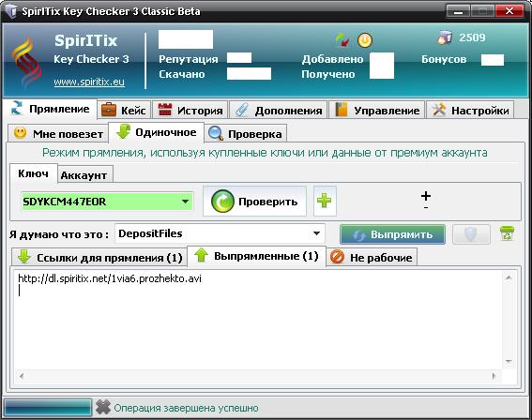This screenshot has height=420, width=532.
Task: Click the scroll up arrow in links box
Action: pos(509,277)
